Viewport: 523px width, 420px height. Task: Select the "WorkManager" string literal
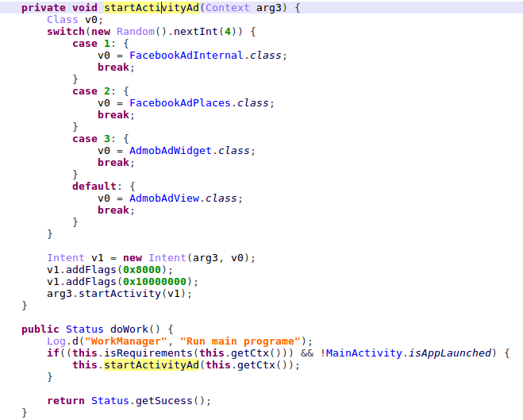121,341
